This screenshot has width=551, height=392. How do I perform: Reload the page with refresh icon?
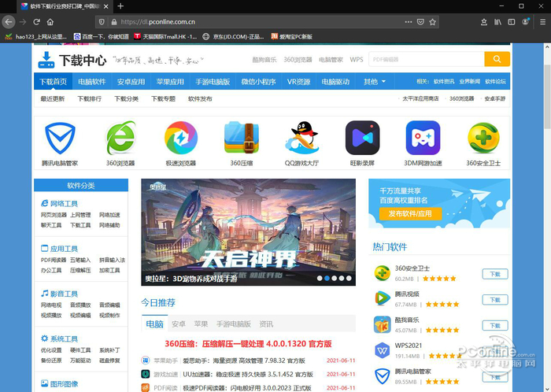tap(36, 22)
